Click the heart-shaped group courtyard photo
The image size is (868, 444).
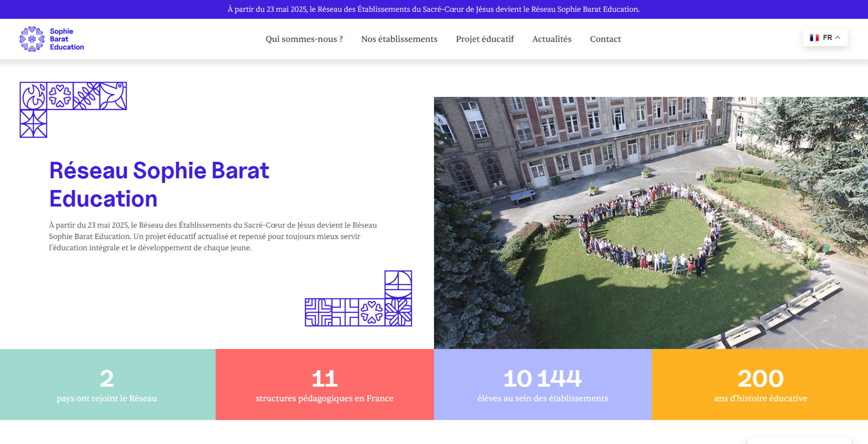point(651,222)
